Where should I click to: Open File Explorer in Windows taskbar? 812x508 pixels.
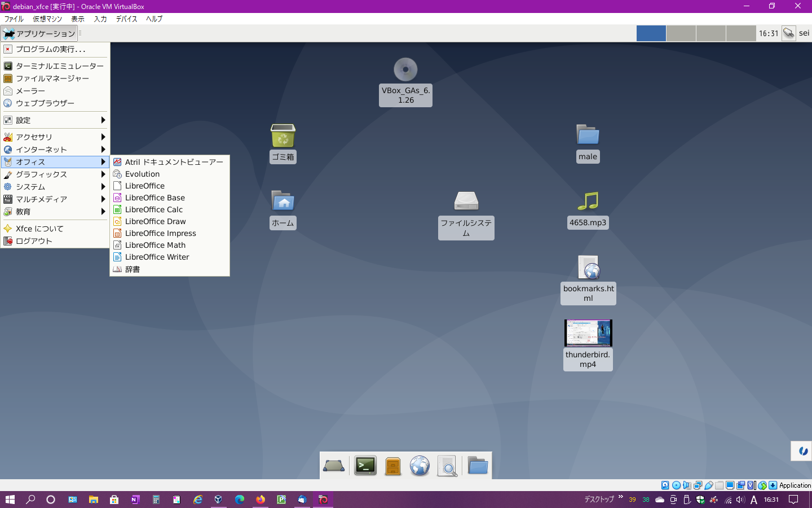click(94, 500)
